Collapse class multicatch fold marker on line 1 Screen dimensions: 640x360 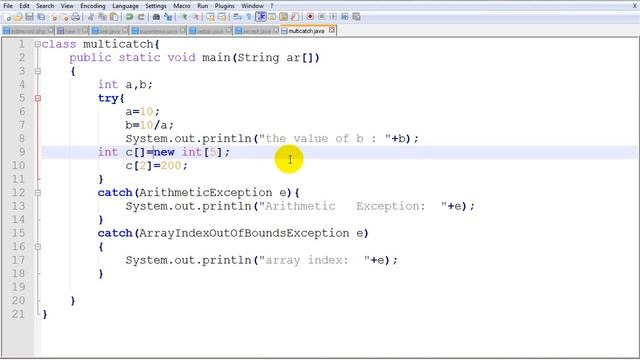pyautogui.click(x=38, y=44)
